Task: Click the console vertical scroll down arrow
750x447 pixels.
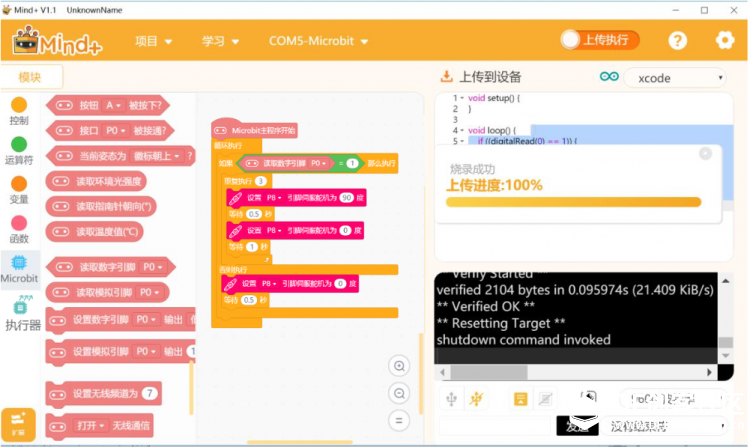Action: pyautogui.click(x=726, y=356)
